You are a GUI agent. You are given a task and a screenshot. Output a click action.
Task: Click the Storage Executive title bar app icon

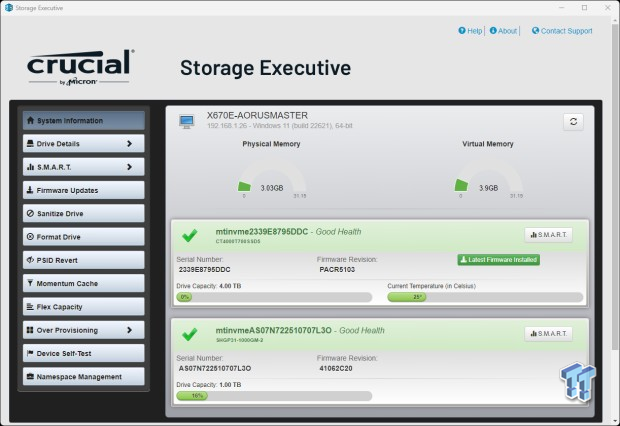(9, 8)
